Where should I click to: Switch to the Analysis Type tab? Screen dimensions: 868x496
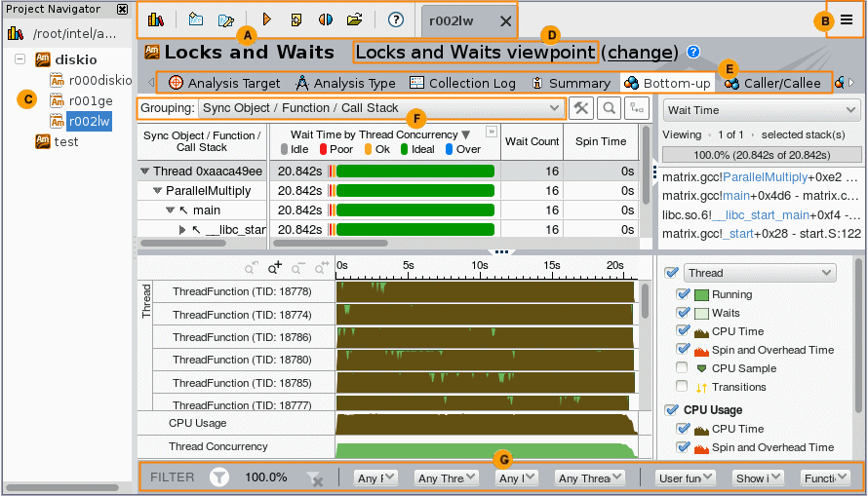pos(345,83)
